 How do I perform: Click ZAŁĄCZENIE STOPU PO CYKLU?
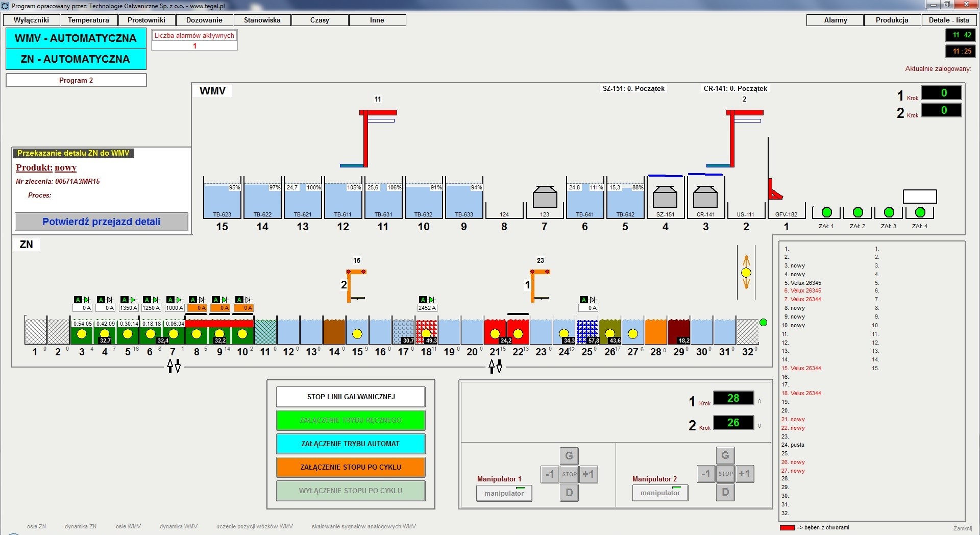point(351,467)
